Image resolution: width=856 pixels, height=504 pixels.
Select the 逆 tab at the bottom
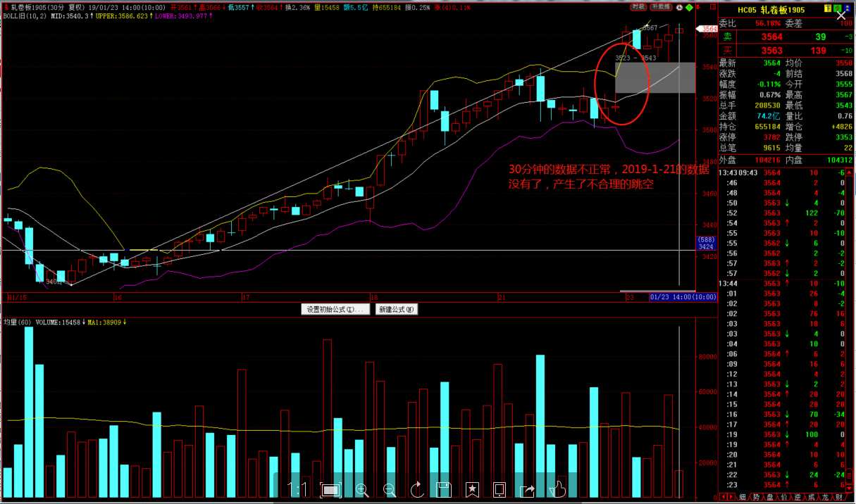[x=796, y=498]
